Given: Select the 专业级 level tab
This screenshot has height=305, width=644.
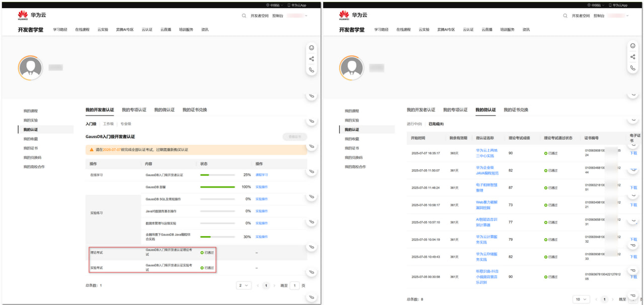Looking at the screenshot, I should click(125, 124).
